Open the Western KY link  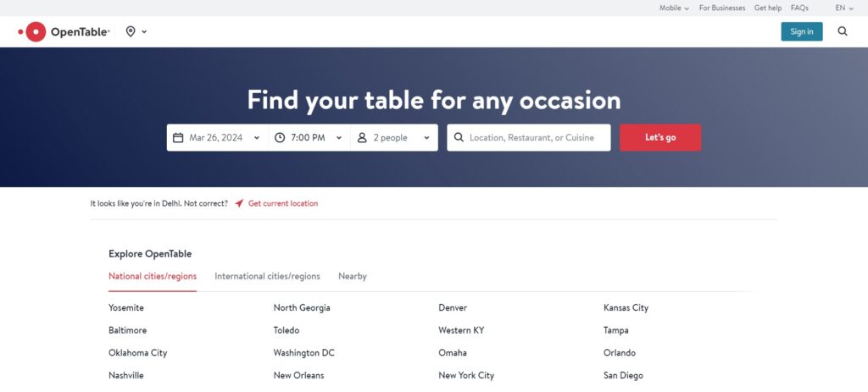[461, 331]
